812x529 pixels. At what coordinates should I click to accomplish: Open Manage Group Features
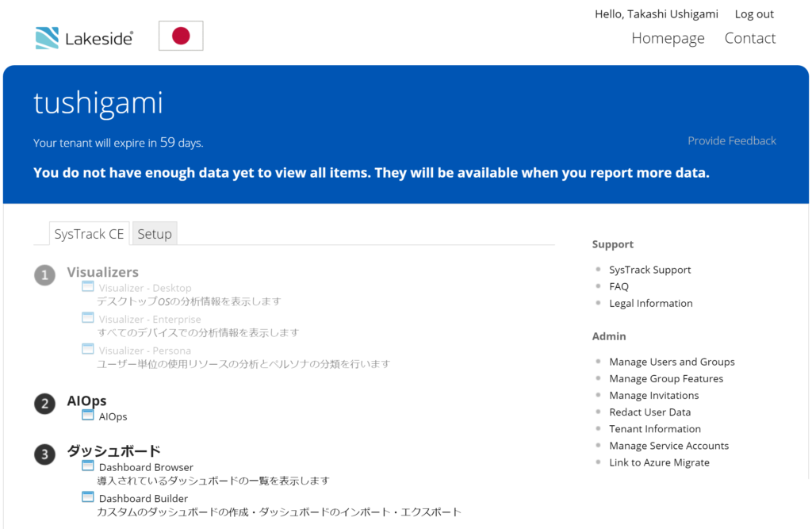666,379
